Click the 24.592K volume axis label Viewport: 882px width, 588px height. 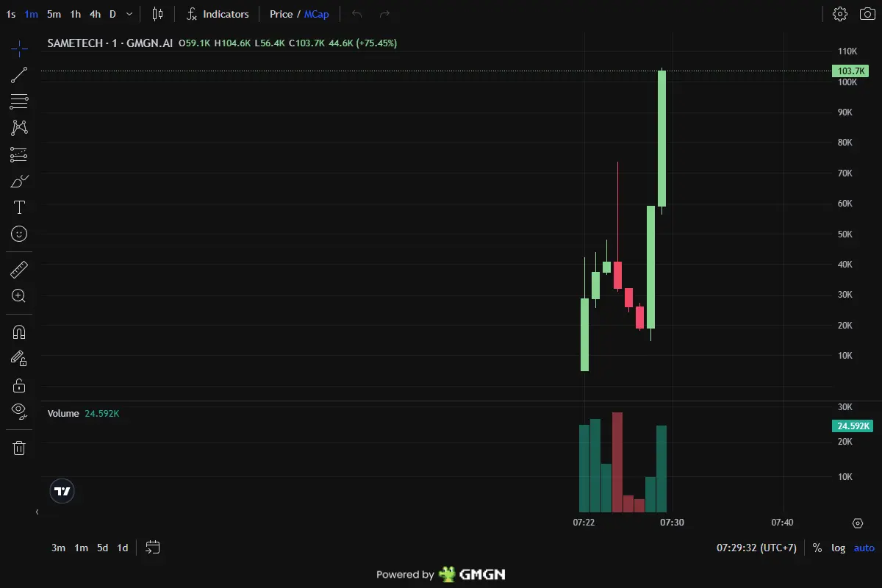click(x=851, y=426)
